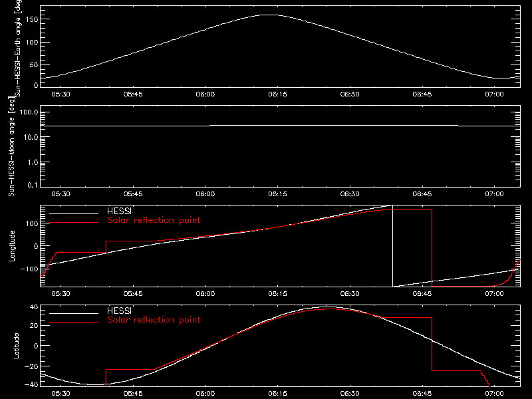This screenshot has width=532, height=399.
Task: Click 40 tick on Latitude axis
Action: click(x=34, y=307)
